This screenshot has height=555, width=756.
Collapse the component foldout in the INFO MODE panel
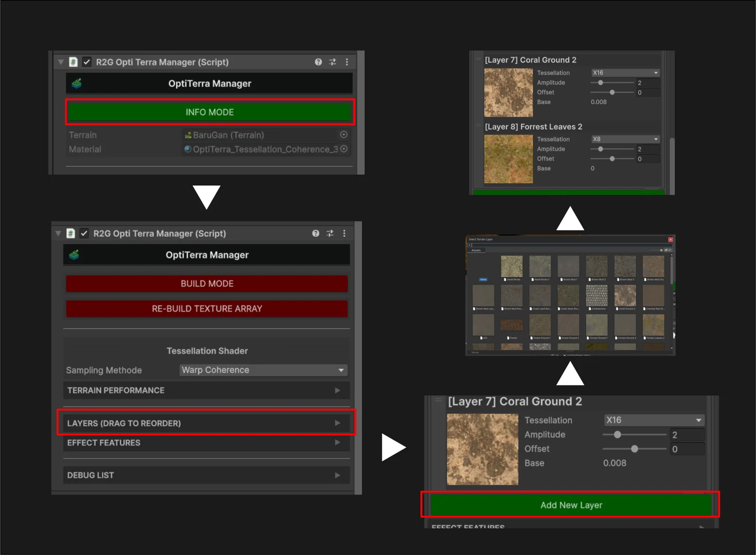[x=60, y=62]
